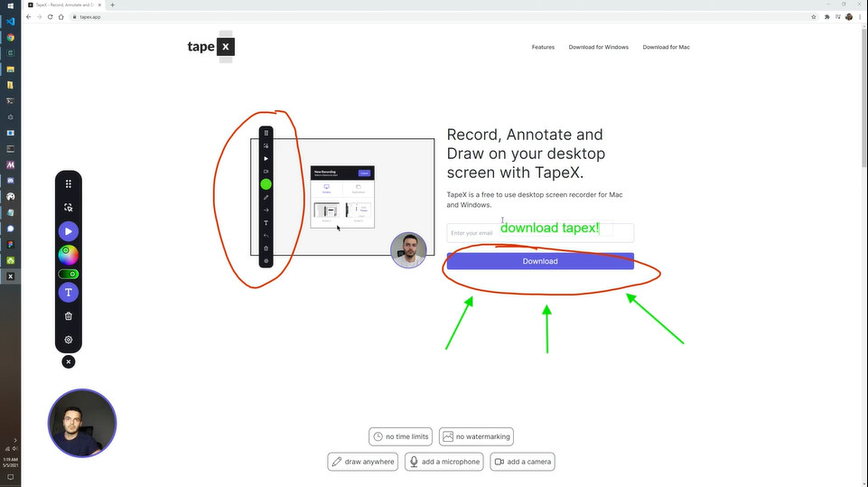
Task: Click the purple Download button
Action: [540, 261]
